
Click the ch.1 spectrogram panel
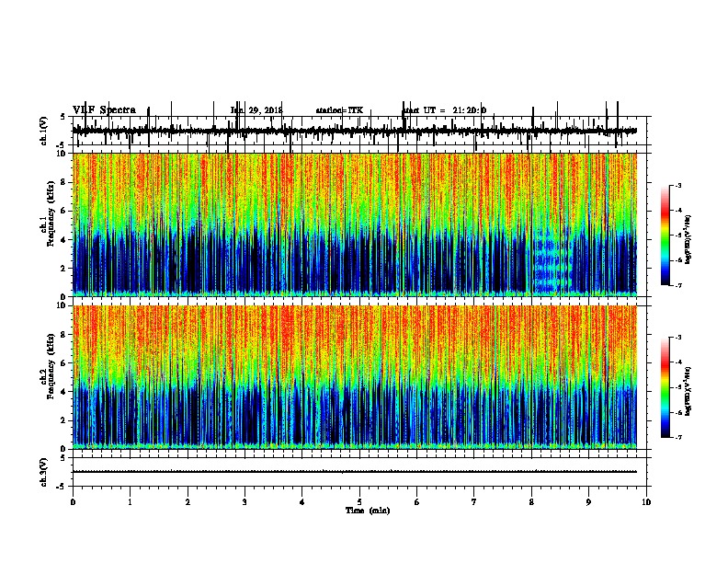(355, 224)
